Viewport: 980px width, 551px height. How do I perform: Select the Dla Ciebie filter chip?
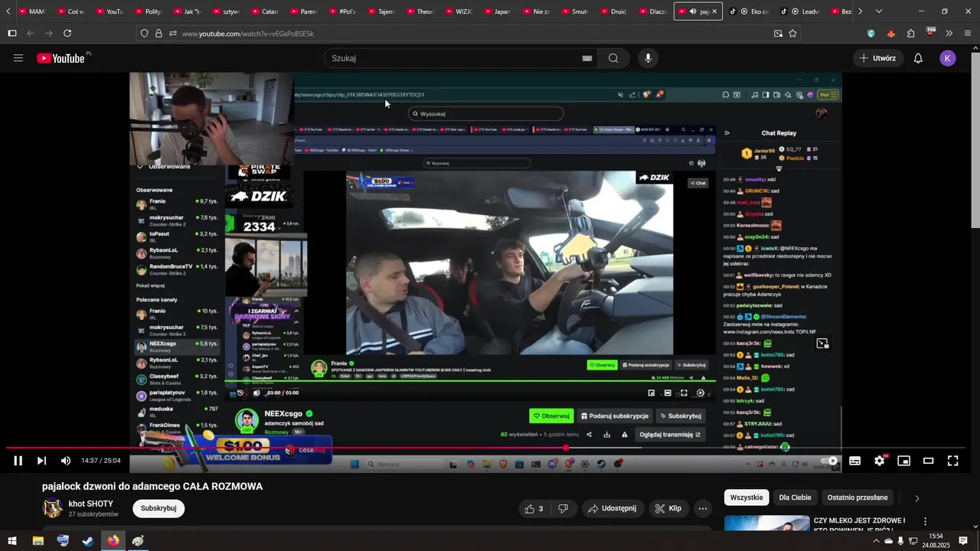click(795, 497)
